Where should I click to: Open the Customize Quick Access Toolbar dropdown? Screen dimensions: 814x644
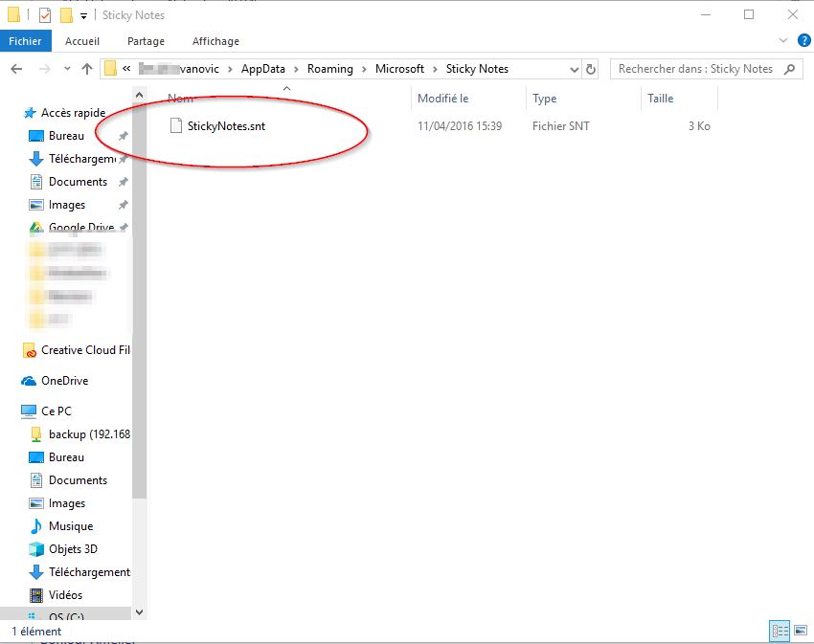coord(83,16)
